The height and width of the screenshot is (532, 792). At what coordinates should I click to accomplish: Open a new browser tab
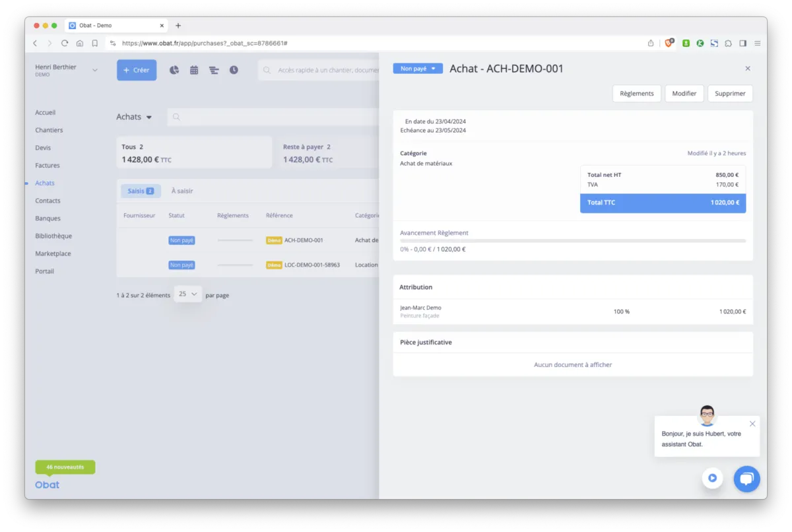pos(178,26)
